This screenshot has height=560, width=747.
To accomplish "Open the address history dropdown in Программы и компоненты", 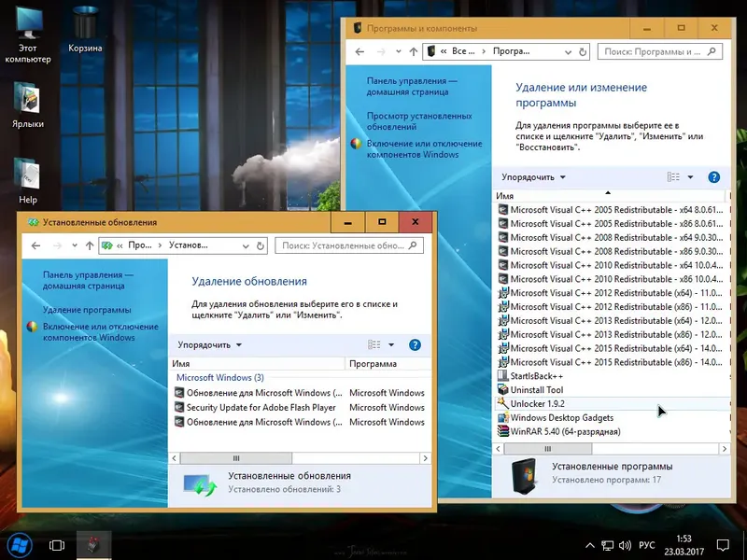I will pos(568,52).
